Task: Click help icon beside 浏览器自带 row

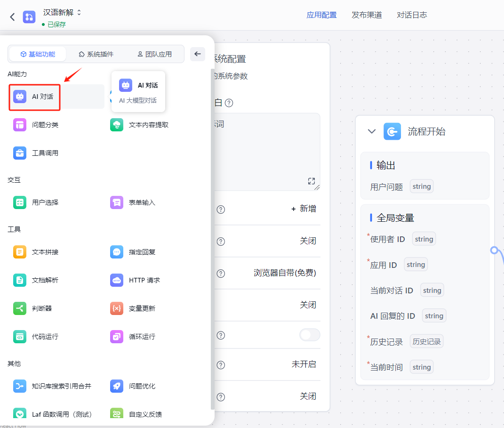Action: 221,274
